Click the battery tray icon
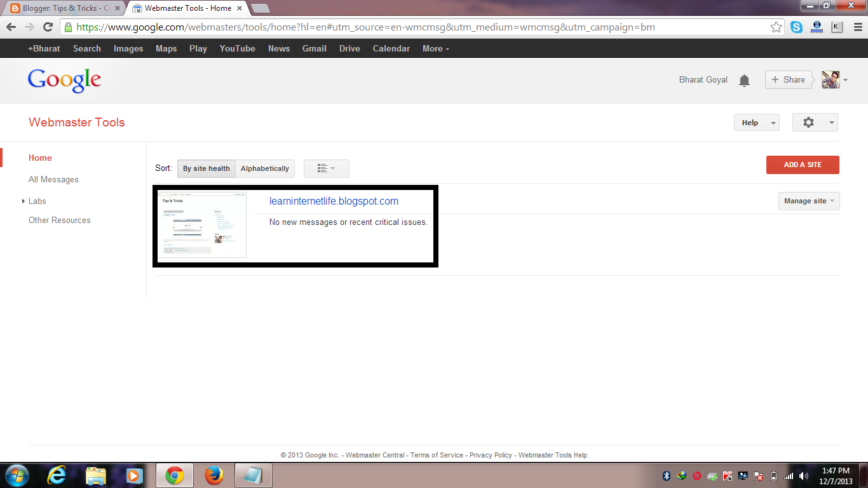This screenshot has height=488, width=868. pyautogui.click(x=773, y=476)
